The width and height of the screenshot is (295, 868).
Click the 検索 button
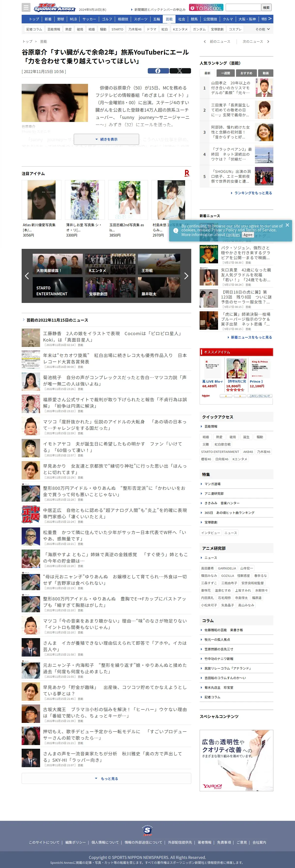click(x=266, y=7)
